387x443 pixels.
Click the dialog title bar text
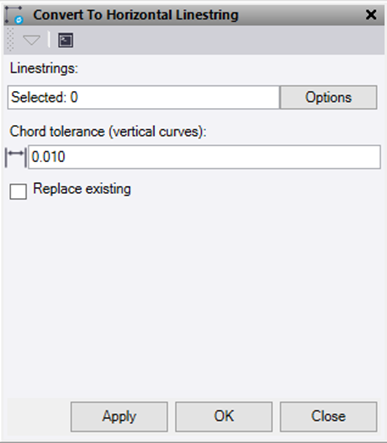tap(136, 15)
